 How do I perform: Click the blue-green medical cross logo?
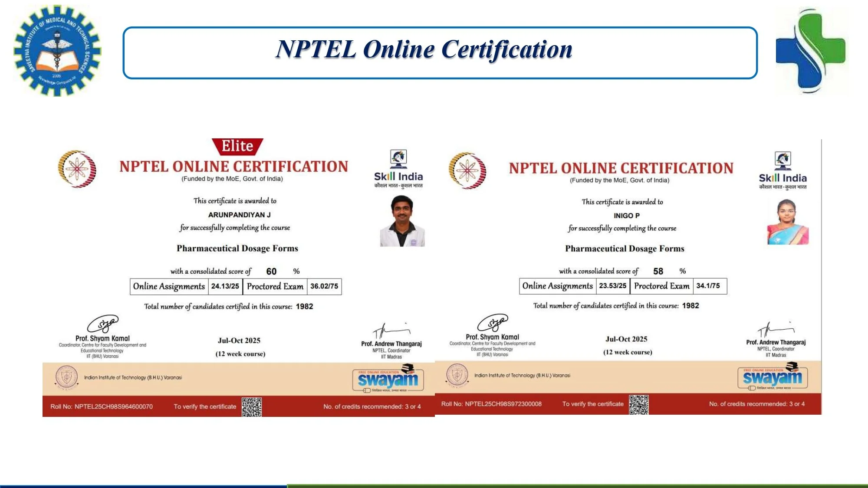point(811,51)
